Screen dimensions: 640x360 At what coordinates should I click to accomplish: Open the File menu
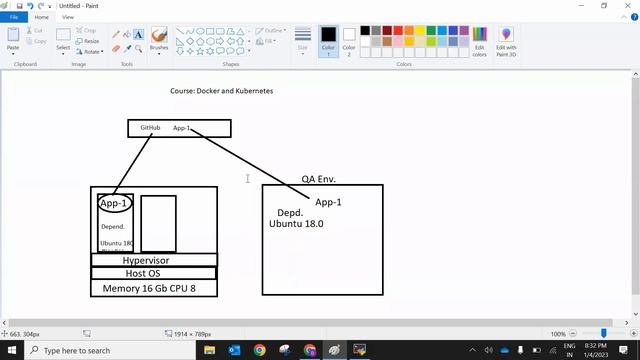click(14, 17)
